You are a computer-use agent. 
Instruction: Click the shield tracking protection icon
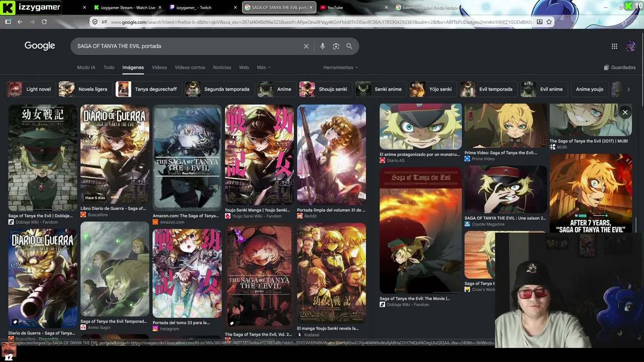click(95, 22)
